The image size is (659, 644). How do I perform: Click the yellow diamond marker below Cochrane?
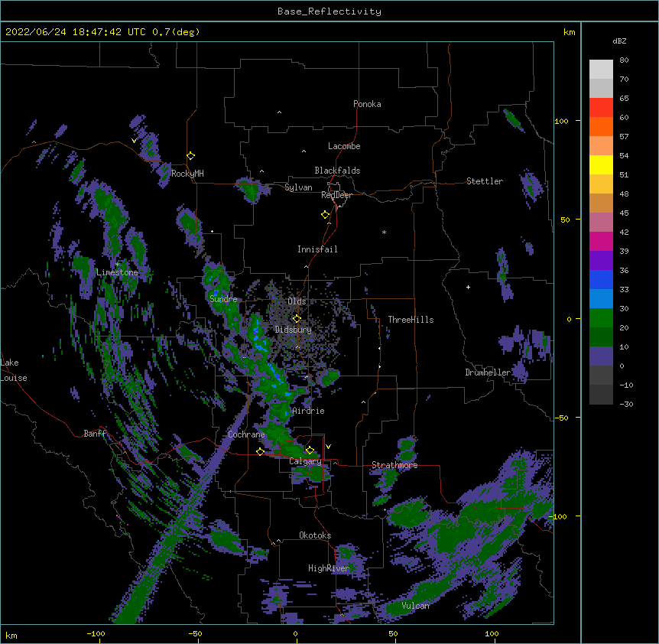point(260,451)
